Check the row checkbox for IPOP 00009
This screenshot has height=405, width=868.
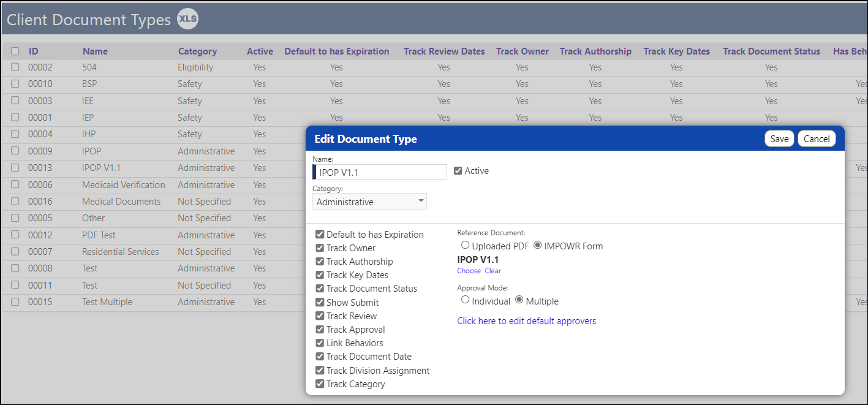(x=15, y=151)
